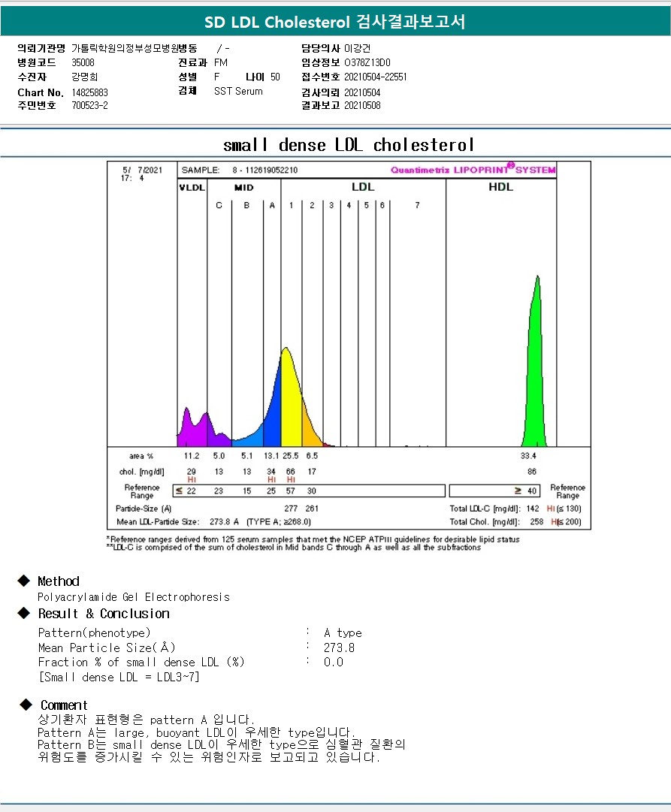
Task: Click the small dense LDL cholesterol heading
Action: 349,144
